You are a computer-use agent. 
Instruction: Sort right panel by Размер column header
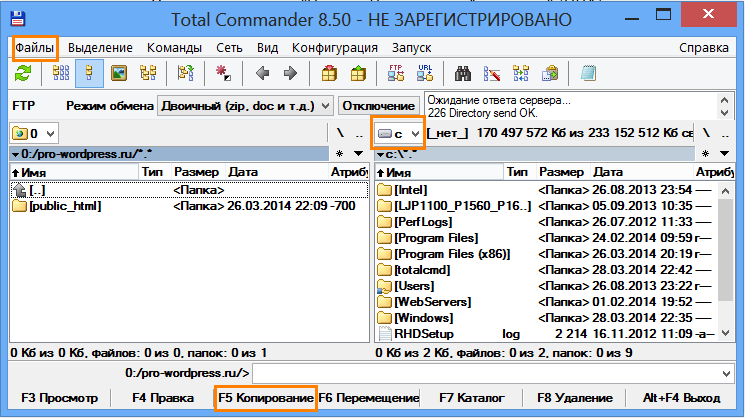(563, 172)
